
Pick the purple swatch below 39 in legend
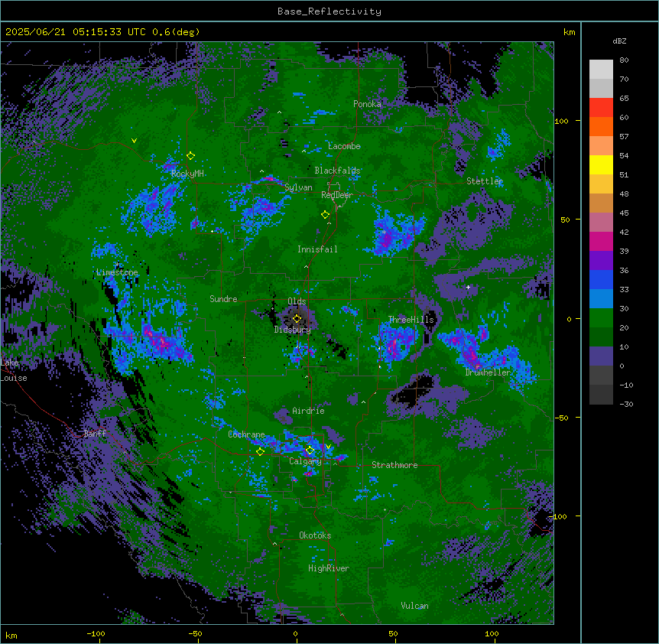coord(601,261)
